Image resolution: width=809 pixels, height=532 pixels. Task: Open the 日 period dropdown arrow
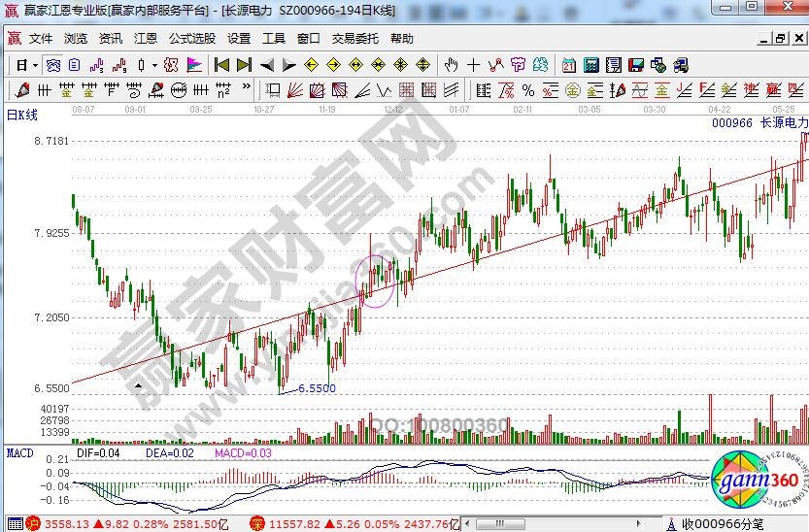[x=34, y=65]
